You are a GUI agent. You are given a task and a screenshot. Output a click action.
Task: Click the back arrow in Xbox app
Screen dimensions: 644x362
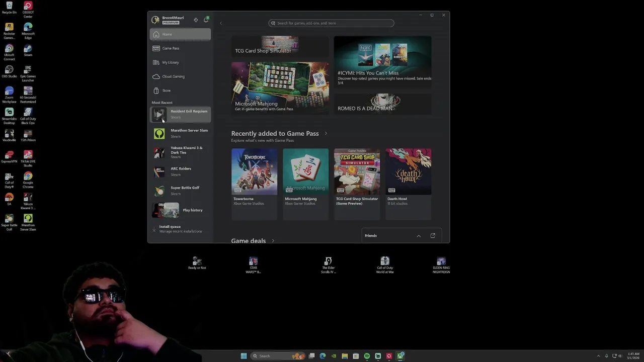220,23
